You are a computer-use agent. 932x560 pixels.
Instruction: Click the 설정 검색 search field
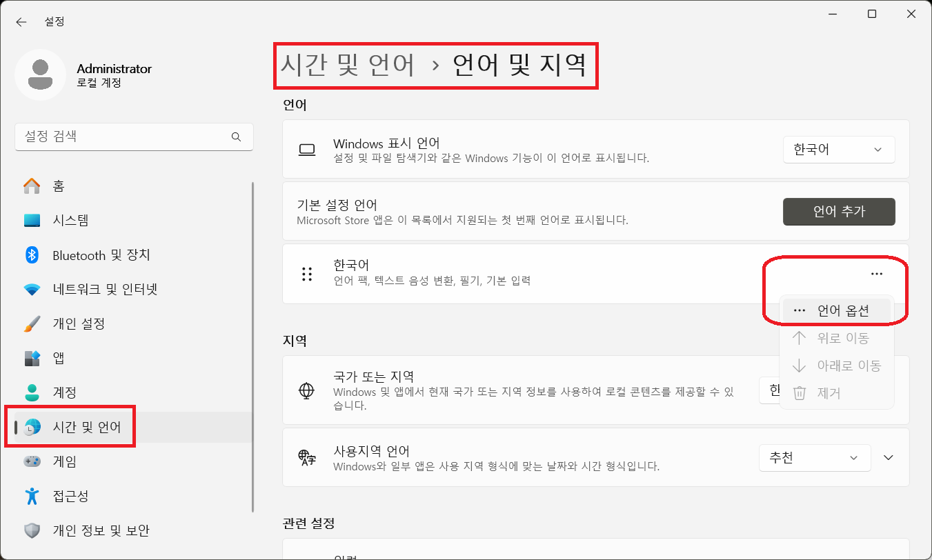click(x=124, y=137)
